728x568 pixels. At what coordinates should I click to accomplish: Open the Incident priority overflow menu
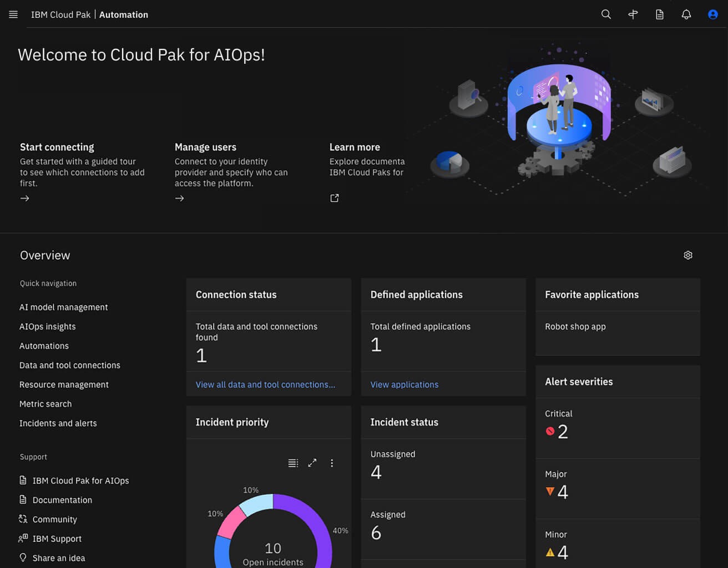(332, 463)
